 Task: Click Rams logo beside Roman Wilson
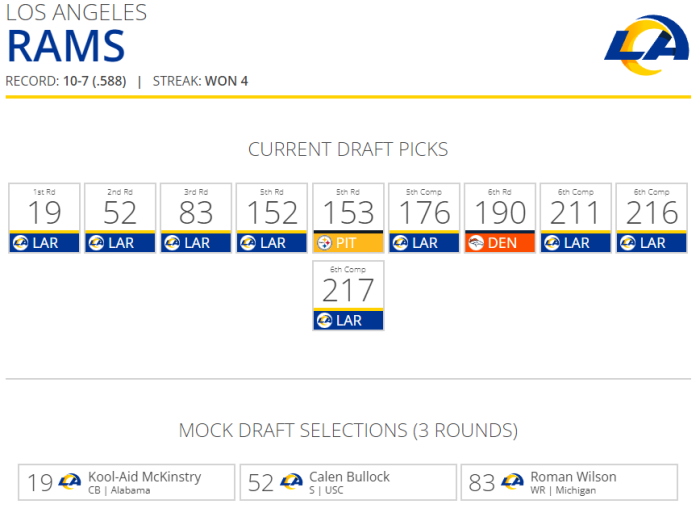click(512, 482)
